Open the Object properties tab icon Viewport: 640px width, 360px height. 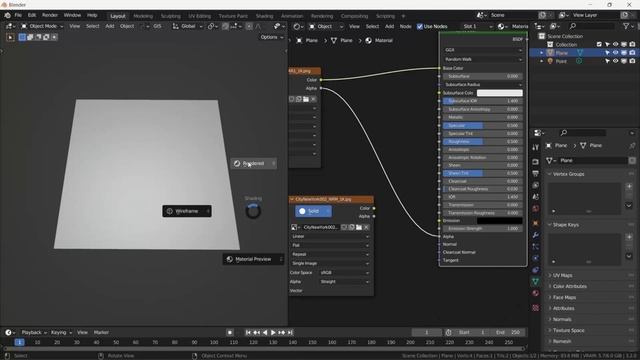536,223
